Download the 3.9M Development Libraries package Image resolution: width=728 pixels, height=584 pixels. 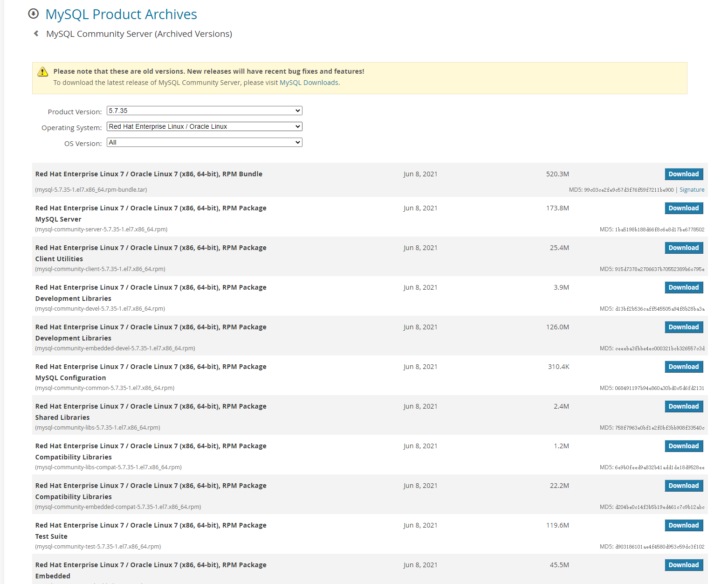(x=684, y=287)
